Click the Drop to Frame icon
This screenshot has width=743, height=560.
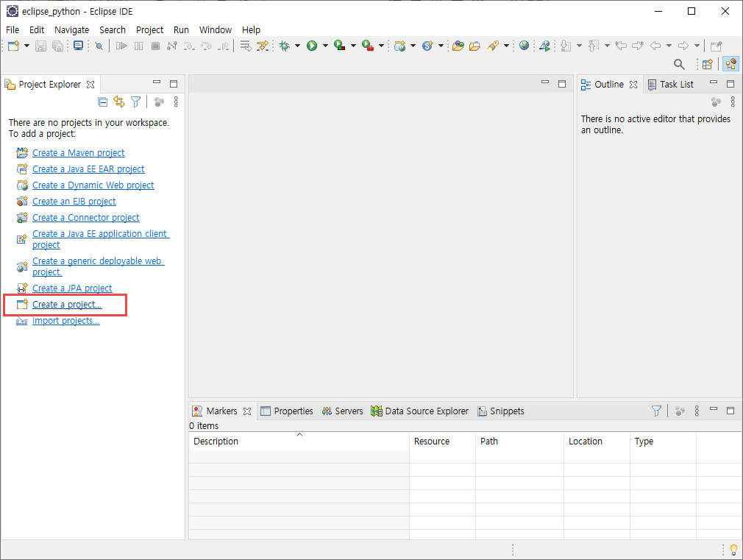tap(246, 46)
